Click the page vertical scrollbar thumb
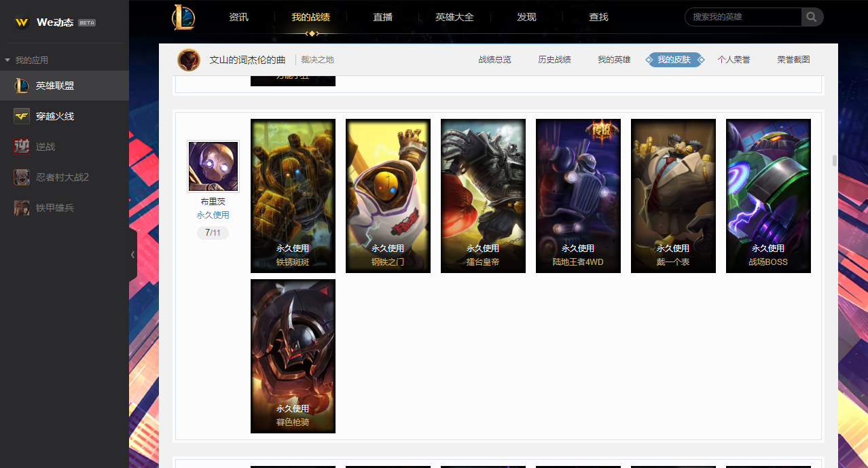Viewport: 868px width, 468px height. (834, 160)
